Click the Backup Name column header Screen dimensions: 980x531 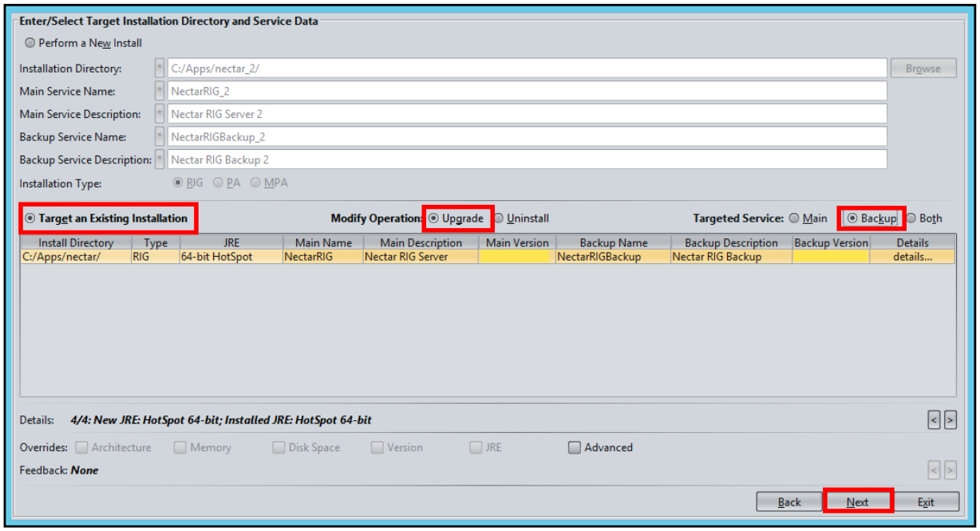tap(614, 242)
